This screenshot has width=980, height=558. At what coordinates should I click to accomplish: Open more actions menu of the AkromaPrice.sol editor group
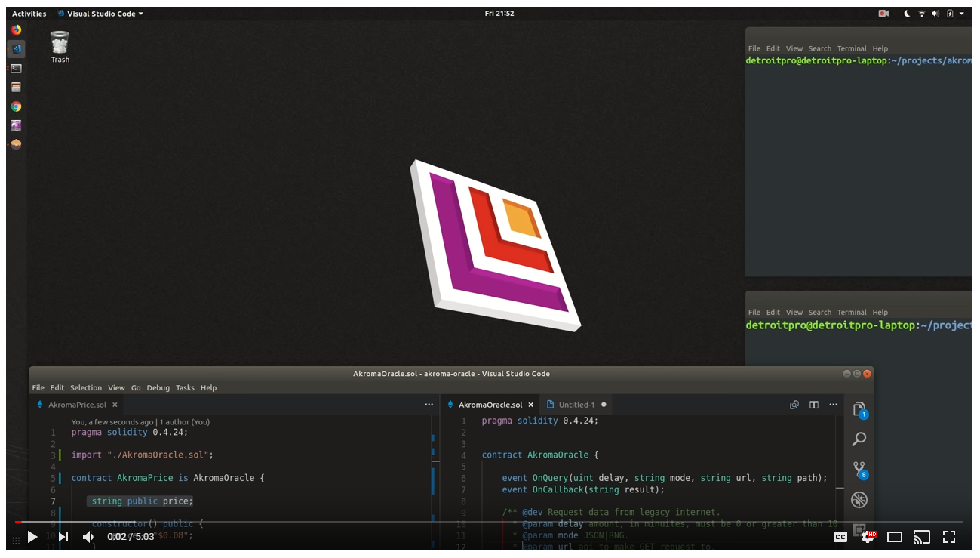pos(429,405)
